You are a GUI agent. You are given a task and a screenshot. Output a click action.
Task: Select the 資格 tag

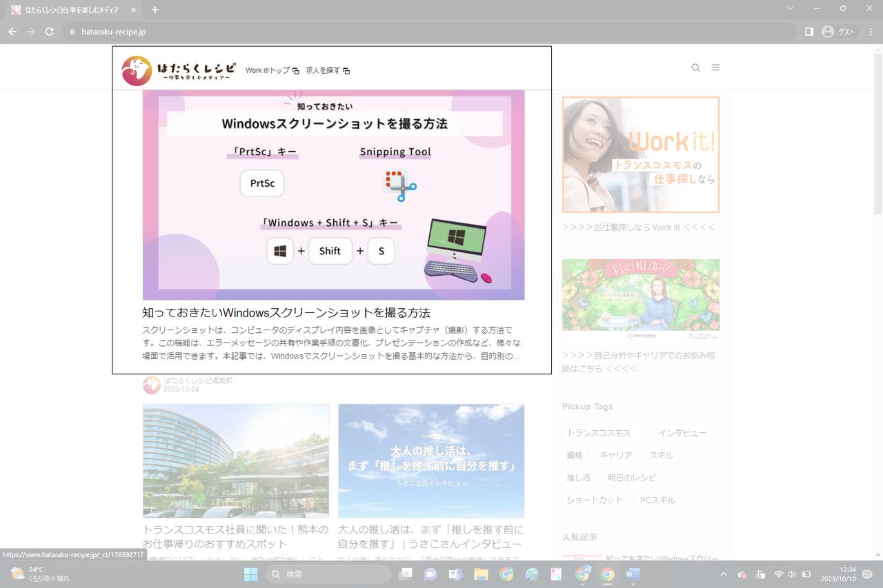(575, 455)
